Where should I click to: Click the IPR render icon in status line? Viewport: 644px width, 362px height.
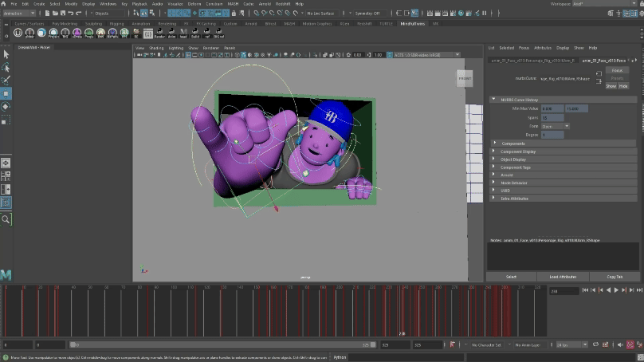pyautogui.click(x=446, y=13)
